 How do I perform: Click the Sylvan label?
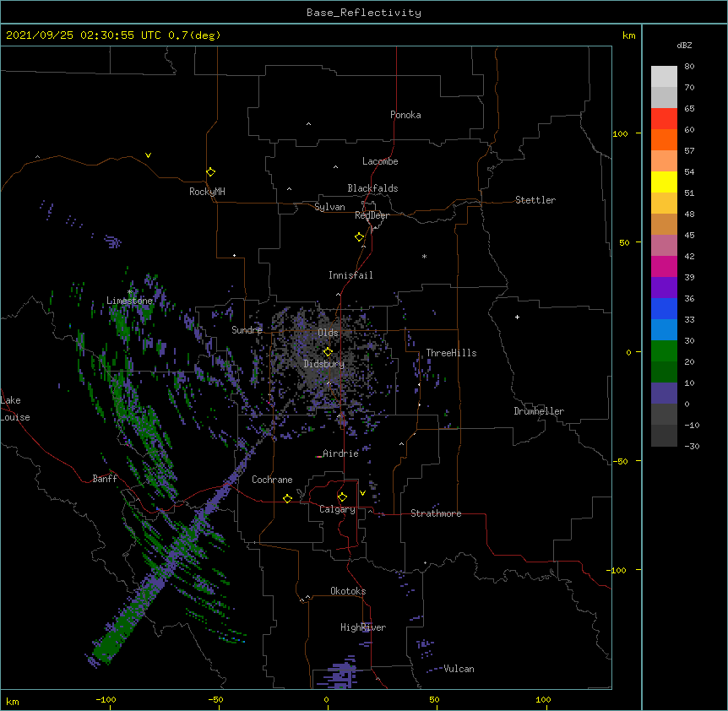329,207
